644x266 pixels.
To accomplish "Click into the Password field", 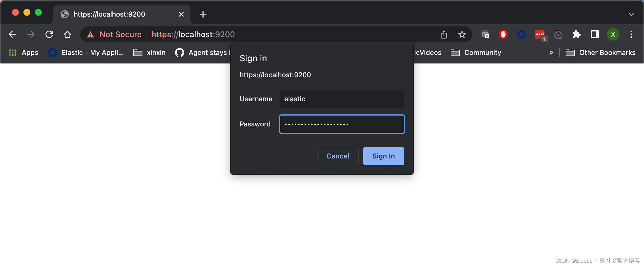I will (x=342, y=124).
